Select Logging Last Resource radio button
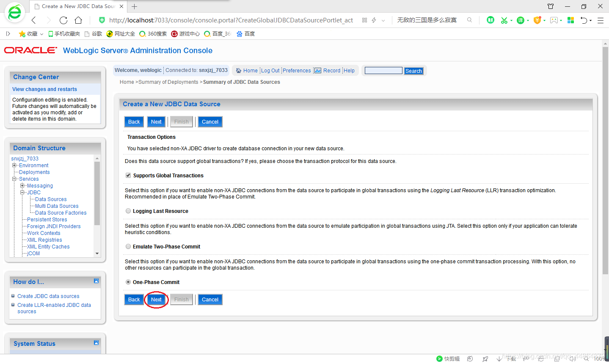The height and width of the screenshot is (364, 609). 128,211
